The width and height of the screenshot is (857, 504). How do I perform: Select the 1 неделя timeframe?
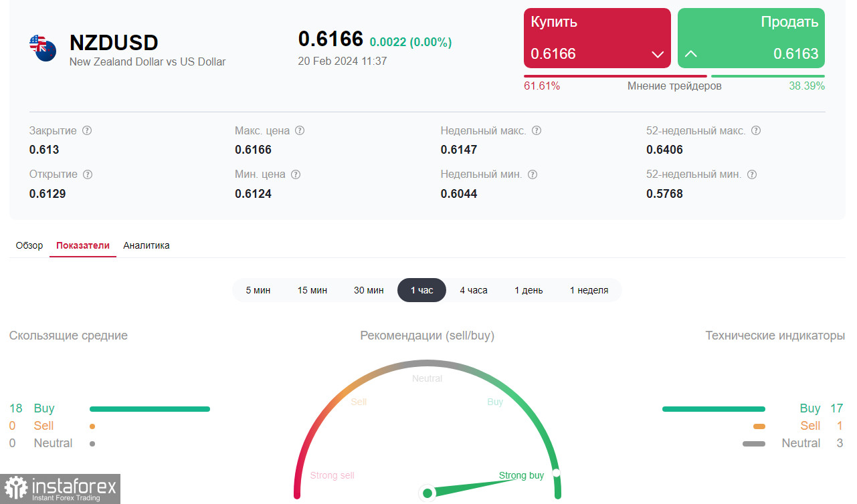click(x=589, y=290)
